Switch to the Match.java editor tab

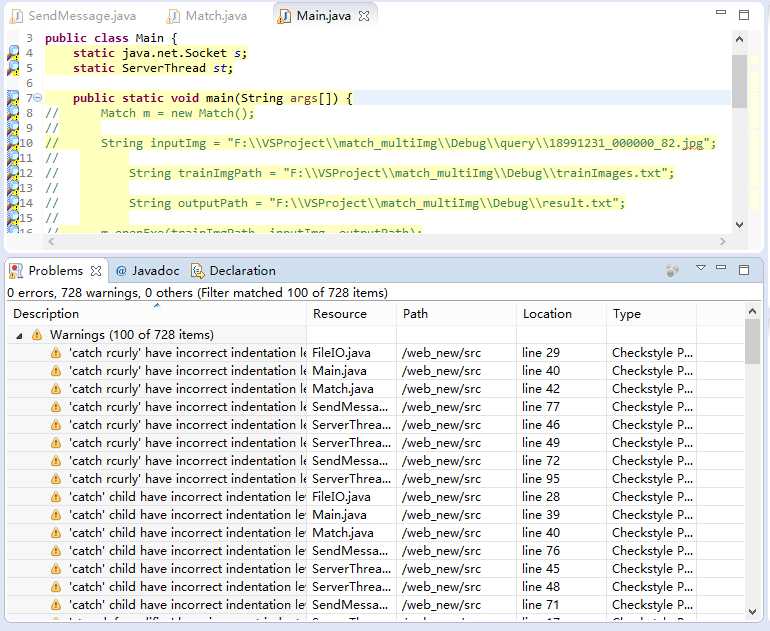pos(207,16)
